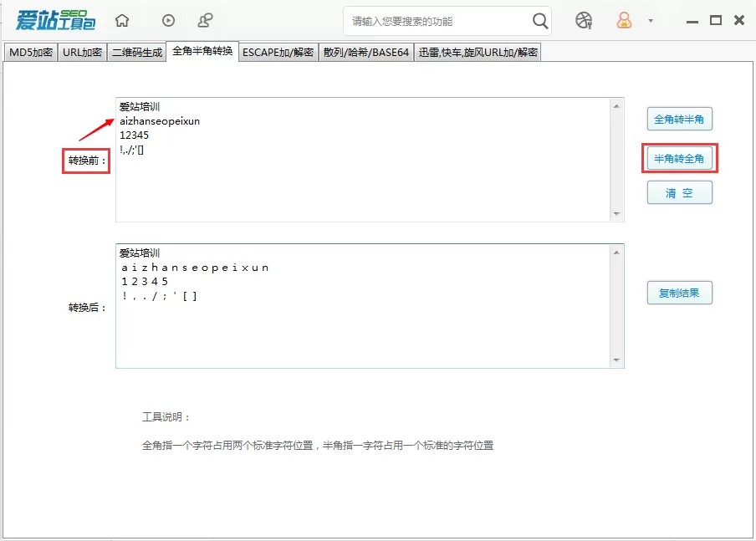
Task: Focus the function search input box
Action: (x=439, y=21)
